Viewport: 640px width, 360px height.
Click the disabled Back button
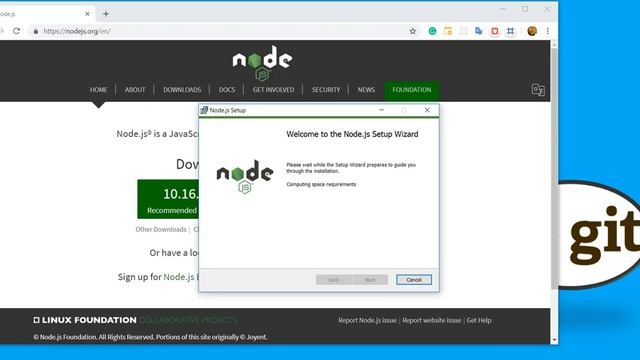click(333, 280)
